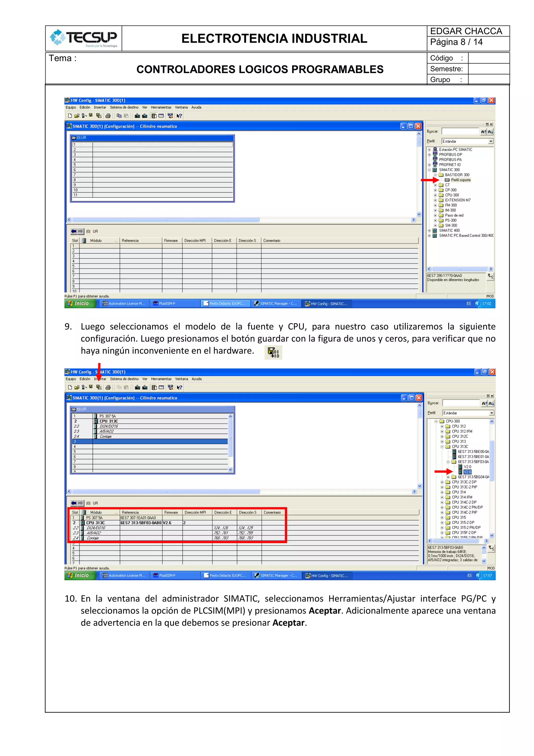Click button beside 6ES7 390 catalog description
Screen dimensions: 534x756
(x=490, y=276)
